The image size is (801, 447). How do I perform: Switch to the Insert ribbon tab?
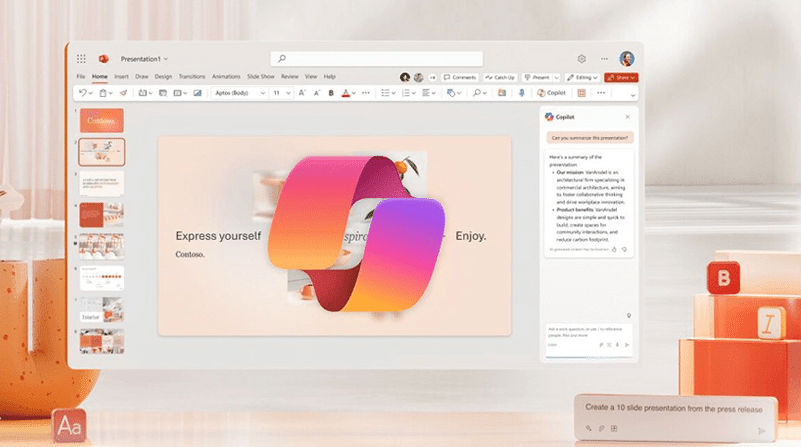coord(122,77)
